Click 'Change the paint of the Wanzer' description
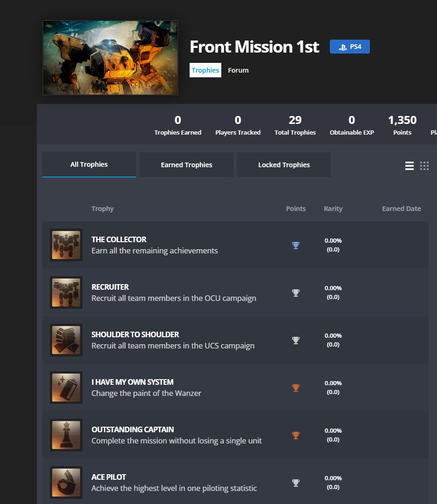Screen dimensions: 437x504 click(x=146, y=394)
